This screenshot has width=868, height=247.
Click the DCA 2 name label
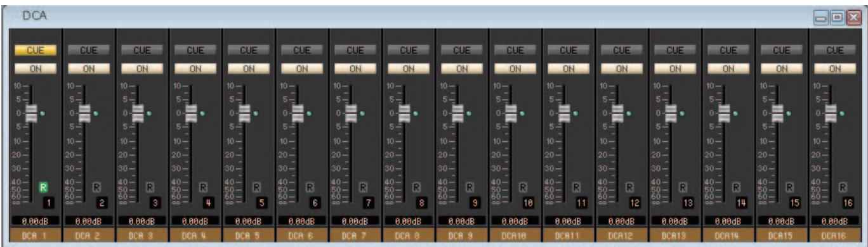[89, 235]
